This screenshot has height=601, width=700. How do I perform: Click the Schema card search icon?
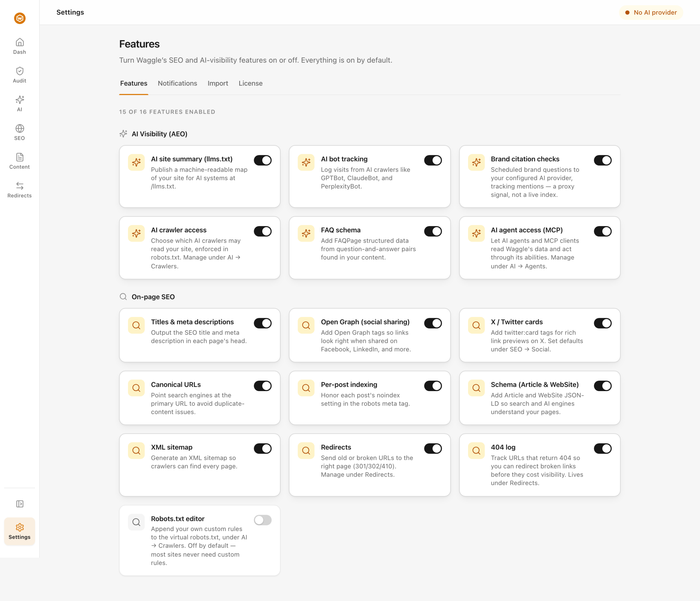476,388
